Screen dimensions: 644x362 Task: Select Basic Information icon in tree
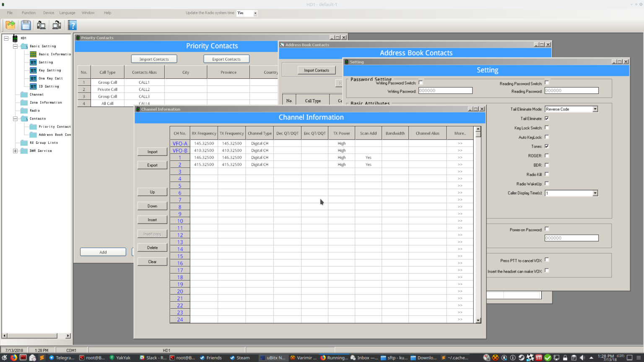[33, 54]
